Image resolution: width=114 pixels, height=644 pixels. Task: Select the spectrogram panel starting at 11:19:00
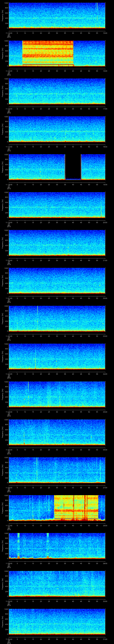57,205
